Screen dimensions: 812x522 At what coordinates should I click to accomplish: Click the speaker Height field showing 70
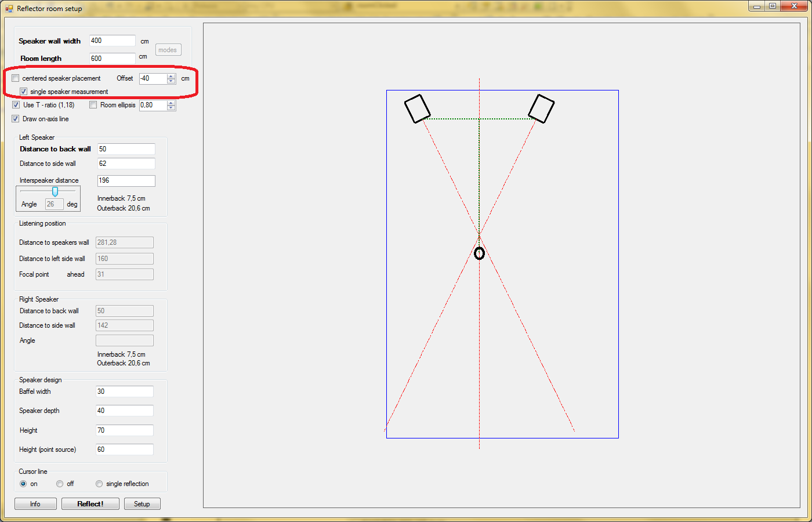(x=125, y=430)
